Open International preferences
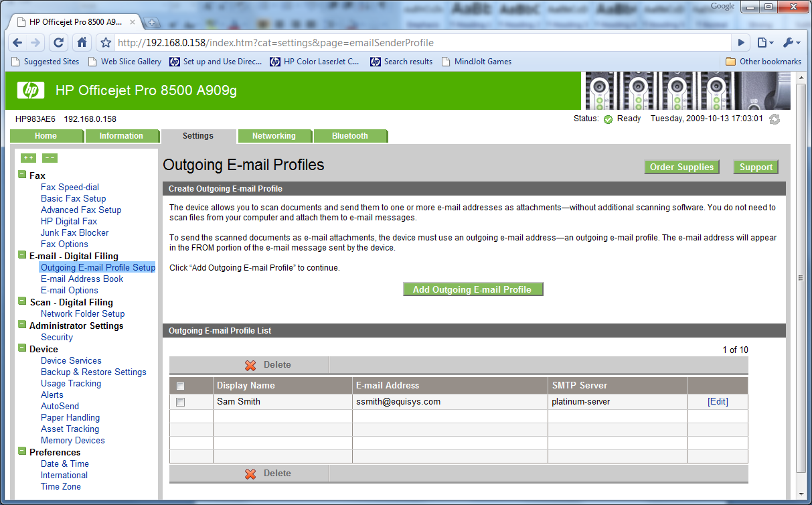812x505 pixels. 64,475
